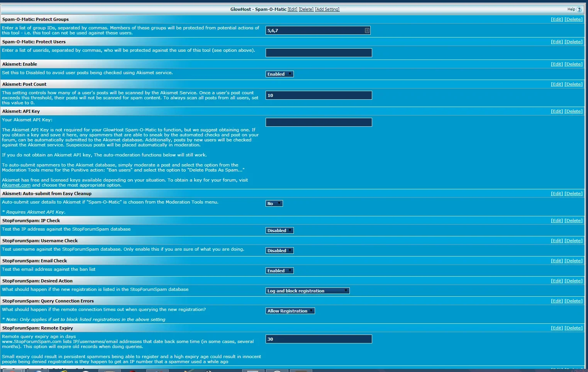The height and width of the screenshot is (372, 588).
Task: Click the Add Setting link in header
Action: [x=327, y=9]
